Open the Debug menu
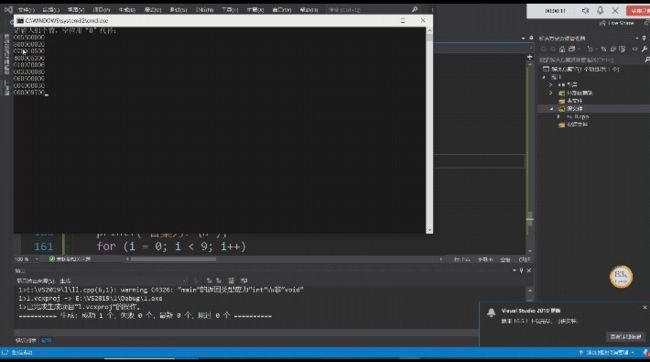650x362 pixels. pos(178,10)
